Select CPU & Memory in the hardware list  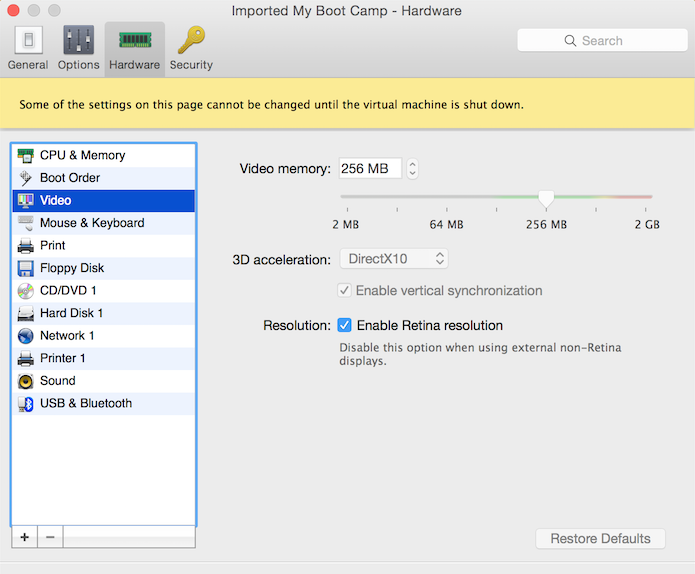103,156
